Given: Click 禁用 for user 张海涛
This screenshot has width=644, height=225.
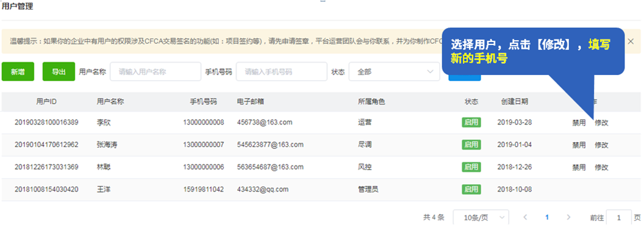Looking at the screenshot, I should [579, 145].
